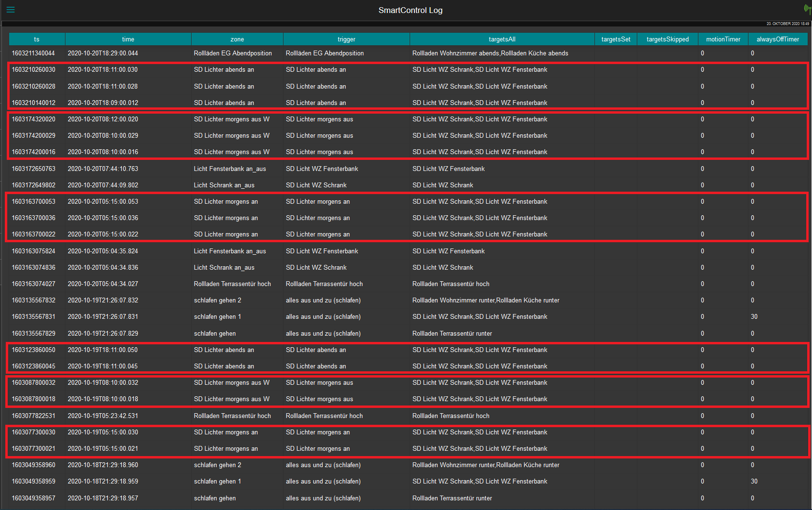Open the hamburger menu icon

tap(11, 10)
